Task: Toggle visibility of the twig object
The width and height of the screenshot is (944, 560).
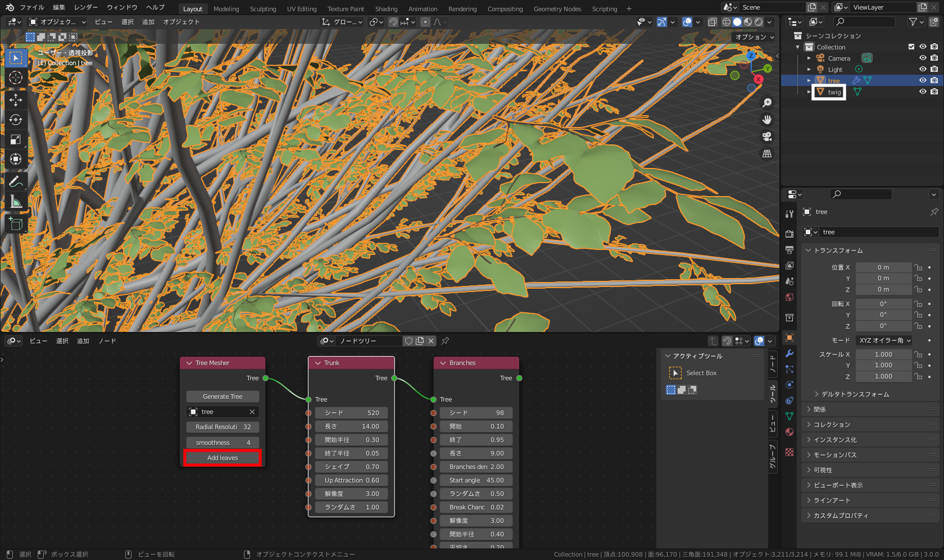Action: (x=922, y=92)
